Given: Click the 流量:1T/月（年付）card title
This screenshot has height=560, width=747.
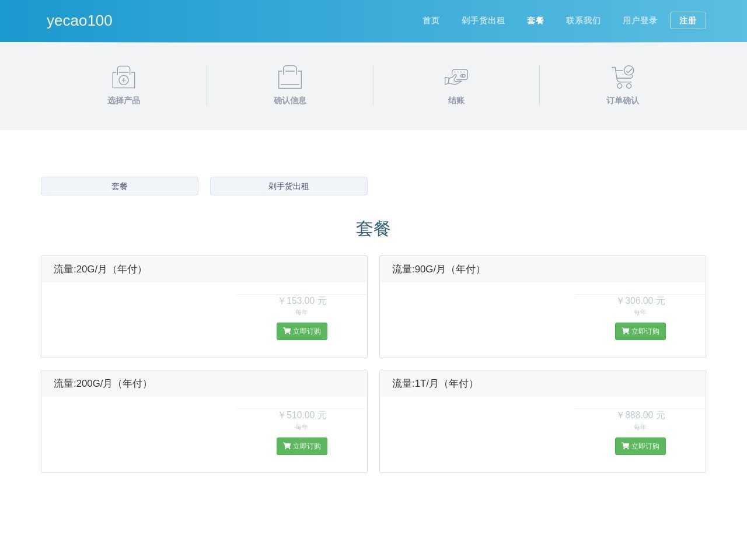Looking at the screenshot, I should (x=435, y=383).
